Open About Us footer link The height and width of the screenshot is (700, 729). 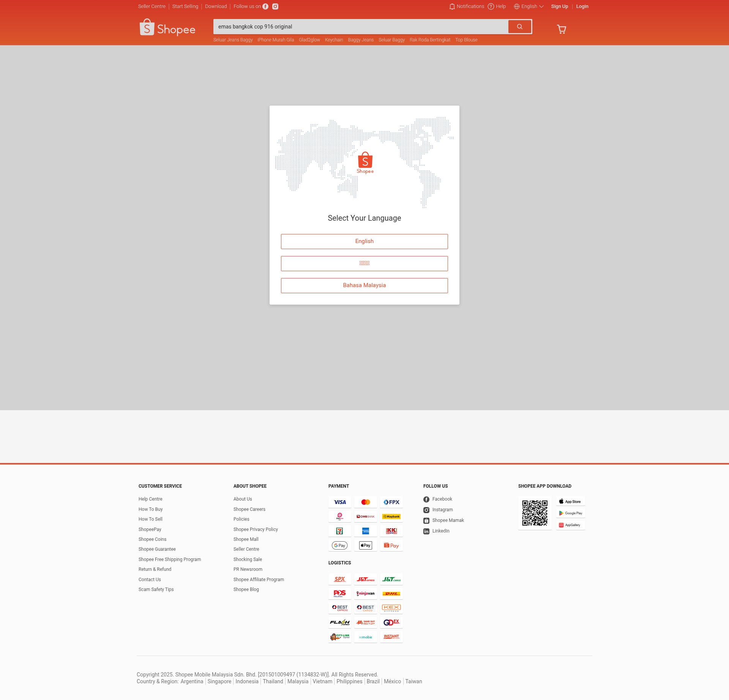[243, 499]
